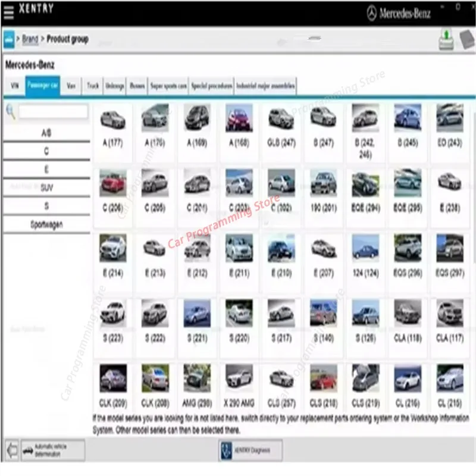Image resolution: width=476 pixels, height=476 pixels.
Task: Select the A (177) model thumbnail
Action: pos(113,132)
